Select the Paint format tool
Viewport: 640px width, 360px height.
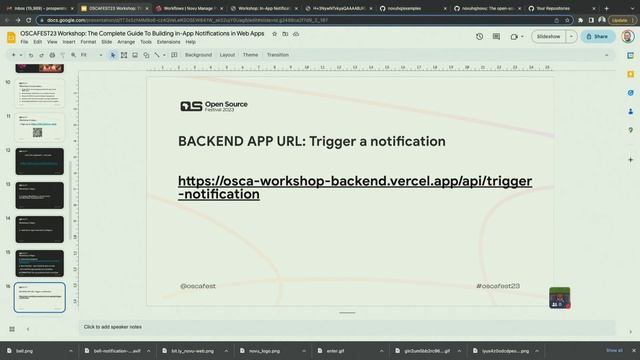62,55
